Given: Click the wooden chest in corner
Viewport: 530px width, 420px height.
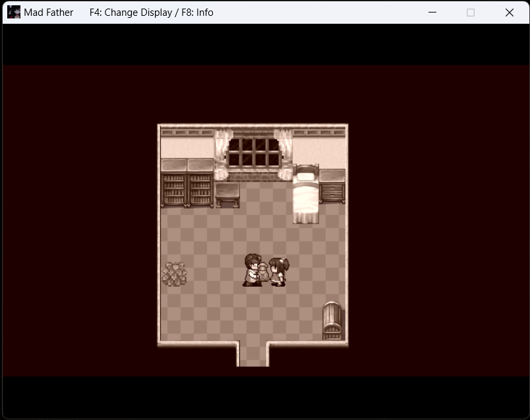Looking at the screenshot, I should click(x=332, y=320).
